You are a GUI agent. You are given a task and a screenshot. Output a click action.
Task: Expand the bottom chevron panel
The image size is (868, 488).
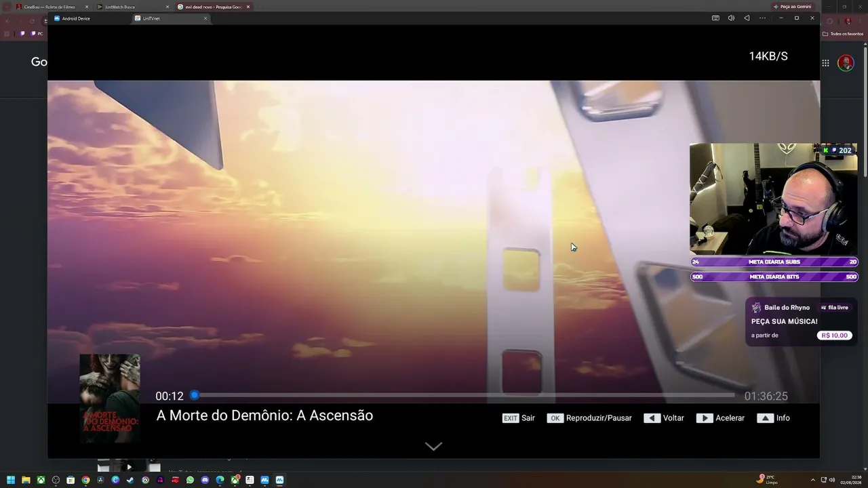tap(433, 446)
